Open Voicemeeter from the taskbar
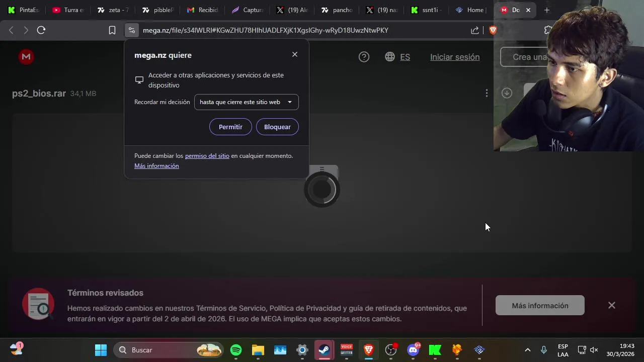This screenshot has height=362, width=644. (x=347, y=350)
